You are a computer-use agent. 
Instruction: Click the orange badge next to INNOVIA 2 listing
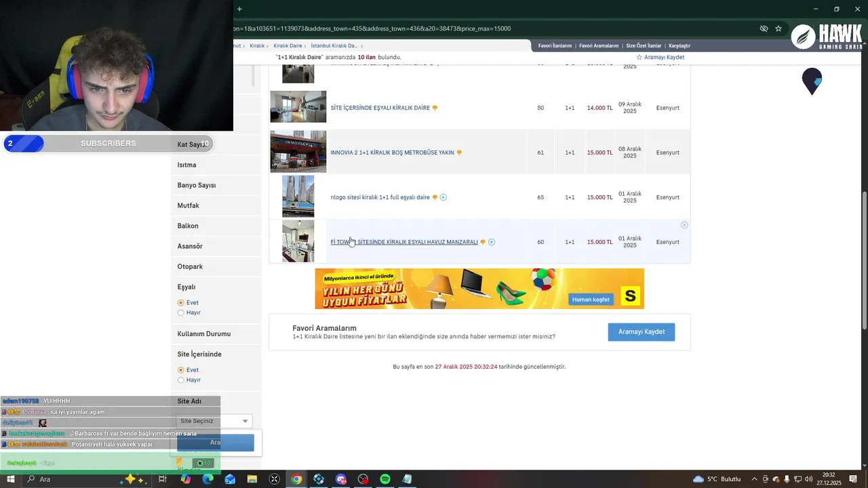(459, 152)
